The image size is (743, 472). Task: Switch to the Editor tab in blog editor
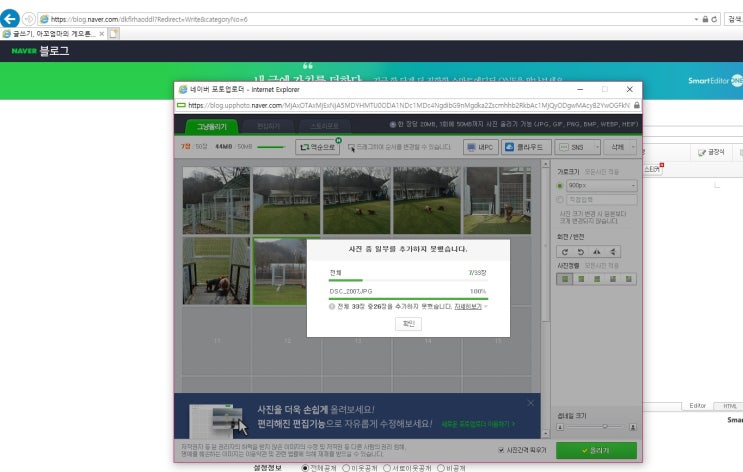698,406
